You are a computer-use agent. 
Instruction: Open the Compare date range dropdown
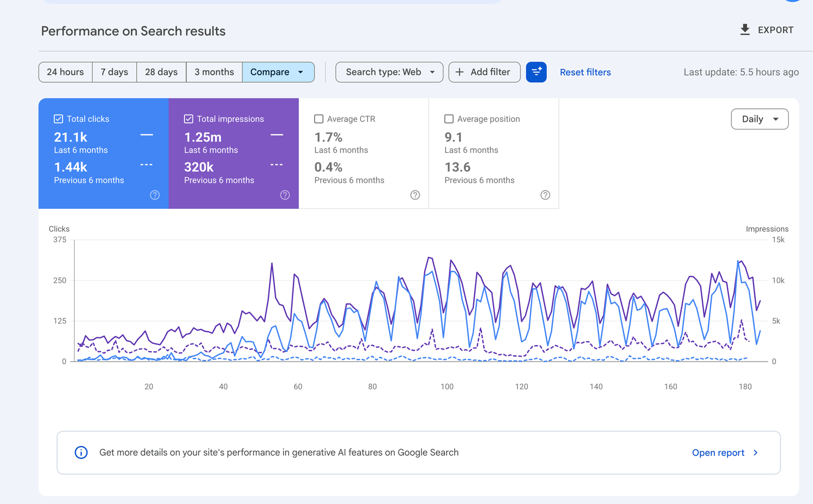[x=278, y=72]
